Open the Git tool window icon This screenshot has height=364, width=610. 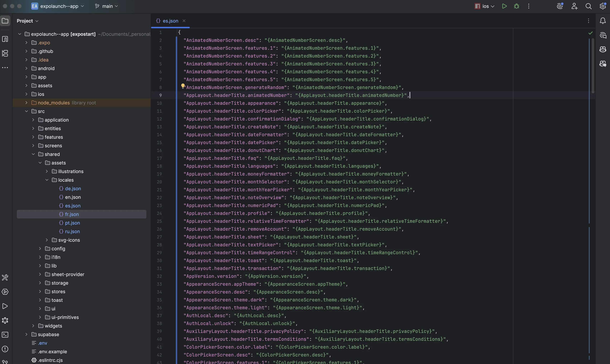5,361
